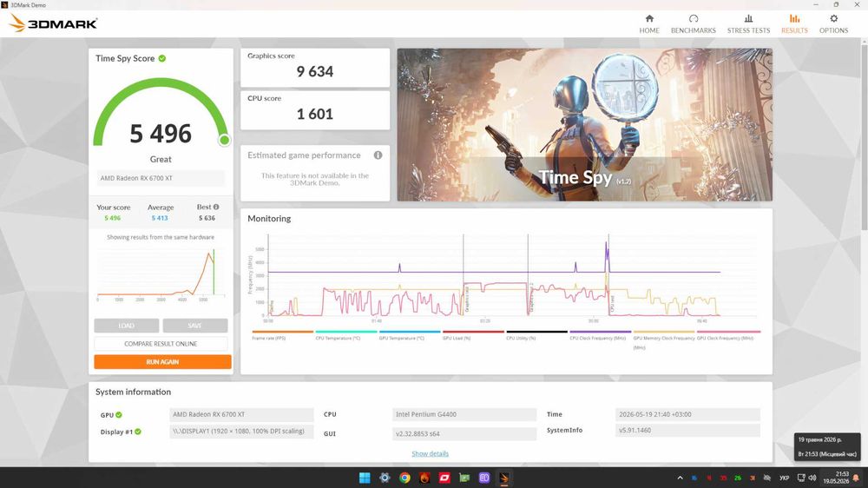Click the 3DMark taskbar icon
This screenshot has width=868, height=488.
(504, 478)
